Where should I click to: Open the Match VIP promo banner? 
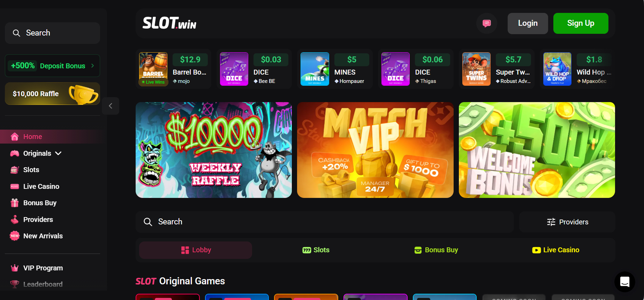(375, 150)
